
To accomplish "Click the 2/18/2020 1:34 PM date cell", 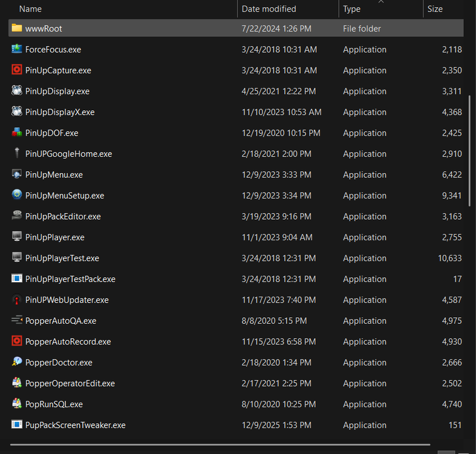I will point(276,363).
